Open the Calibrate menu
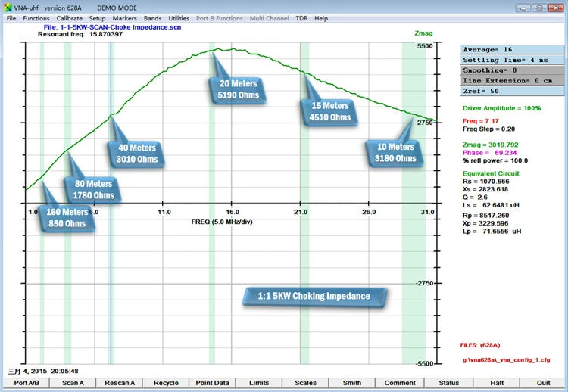Screen dimensions: 568x392 [69, 18]
